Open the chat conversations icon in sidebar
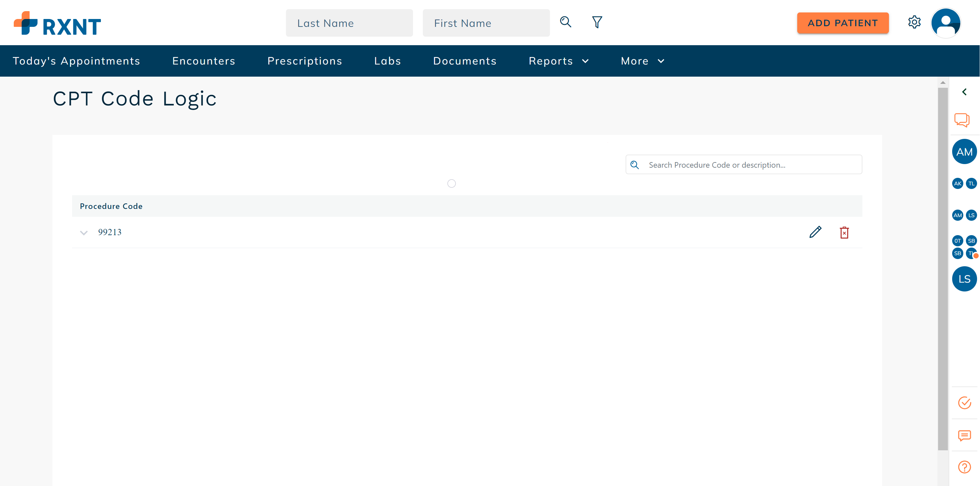Image resolution: width=980 pixels, height=486 pixels. point(962,120)
